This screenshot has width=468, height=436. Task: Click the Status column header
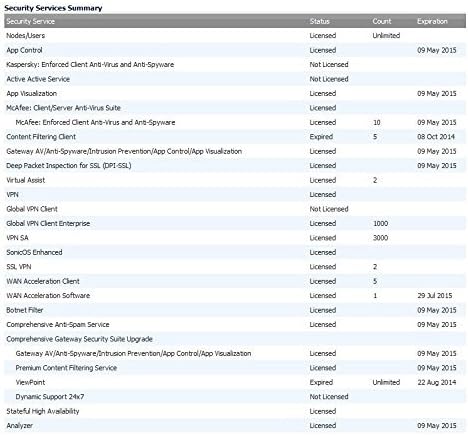[x=319, y=21]
